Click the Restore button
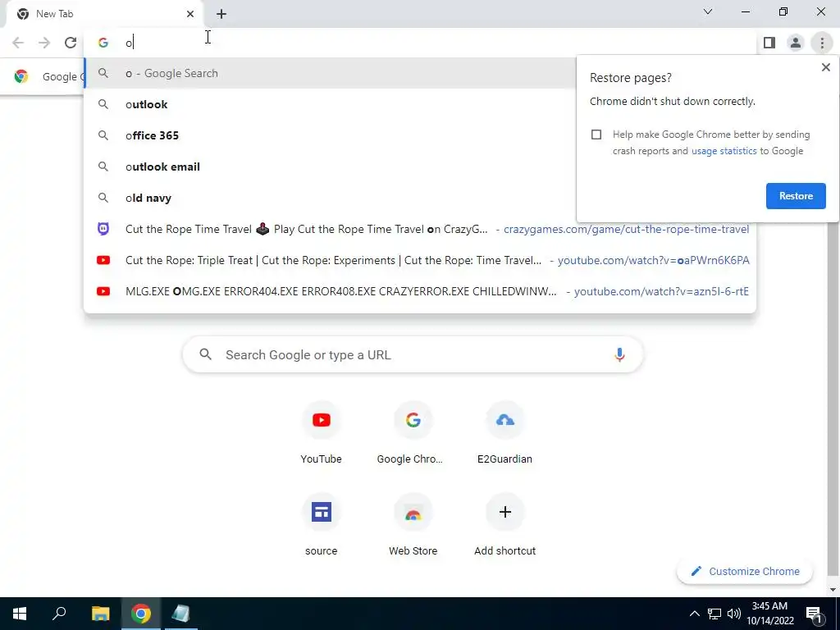The height and width of the screenshot is (630, 840). pos(796,196)
